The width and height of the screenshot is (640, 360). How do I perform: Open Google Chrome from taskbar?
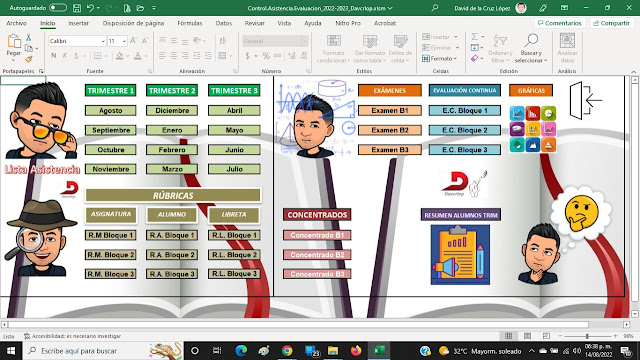coord(287,351)
